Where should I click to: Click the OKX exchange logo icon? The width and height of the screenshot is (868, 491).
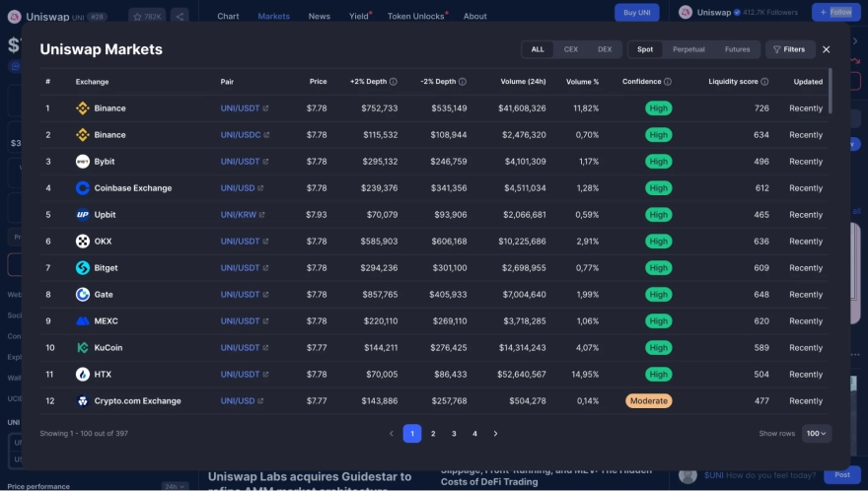(83, 242)
